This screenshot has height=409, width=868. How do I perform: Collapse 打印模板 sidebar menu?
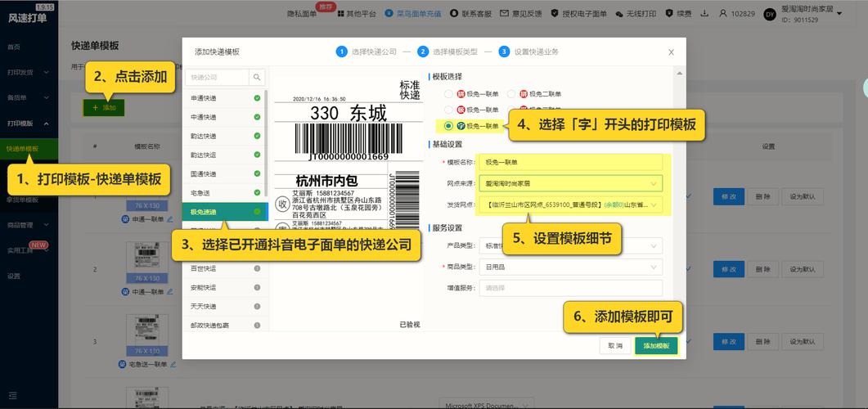click(x=29, y=124)
